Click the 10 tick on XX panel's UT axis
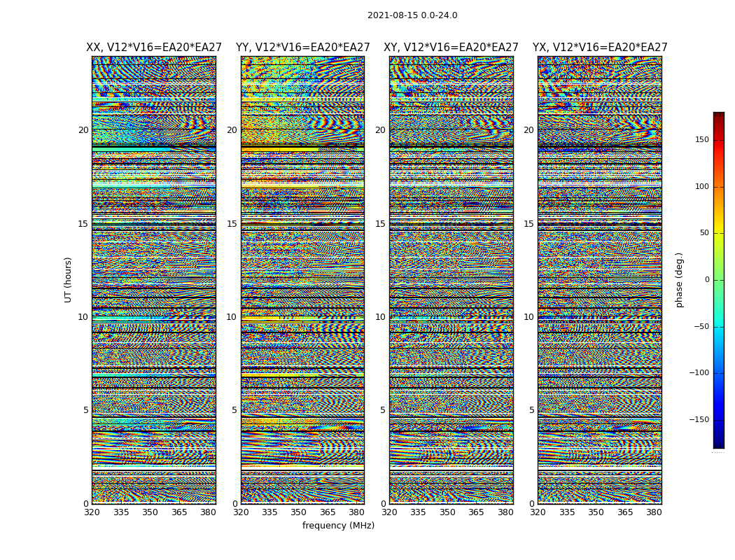735x560 pixels. [x=83, y=317]
